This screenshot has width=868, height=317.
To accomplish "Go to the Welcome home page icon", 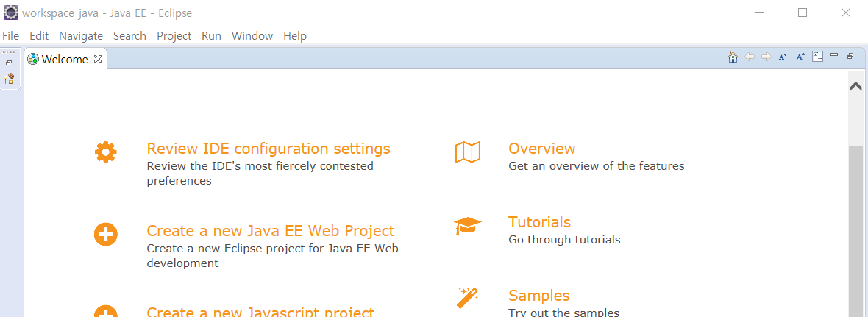I will coord(733,57).
